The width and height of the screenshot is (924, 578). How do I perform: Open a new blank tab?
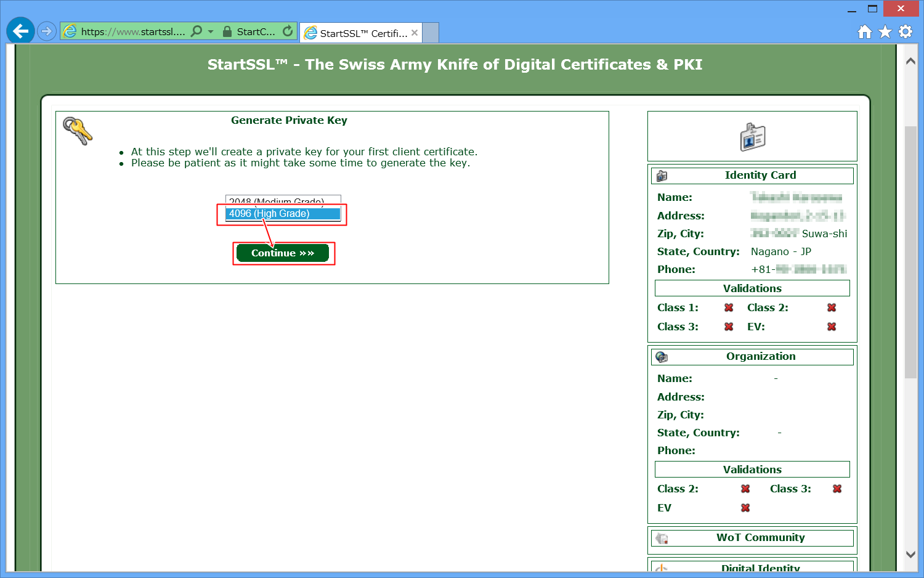point(431,33)
